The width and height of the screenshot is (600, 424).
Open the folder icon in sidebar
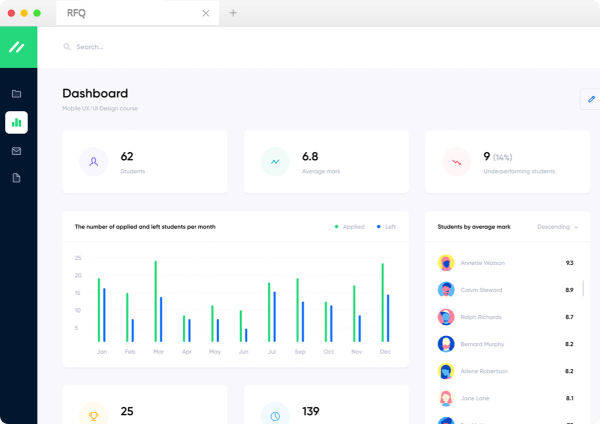click(x=16, y=94)
